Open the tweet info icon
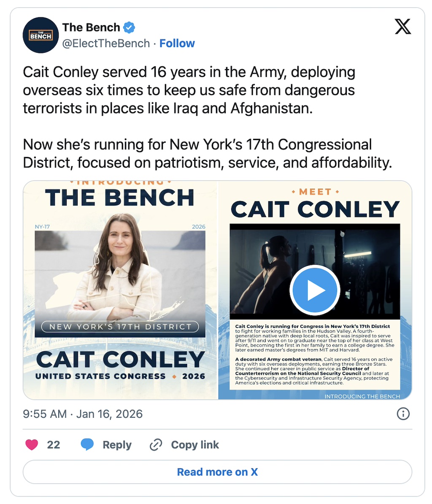The image size is (432, 504). 403,414
